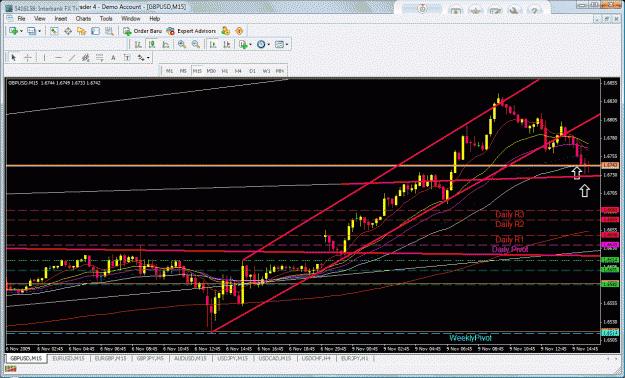Open the Insert menu

click(61, 19)
